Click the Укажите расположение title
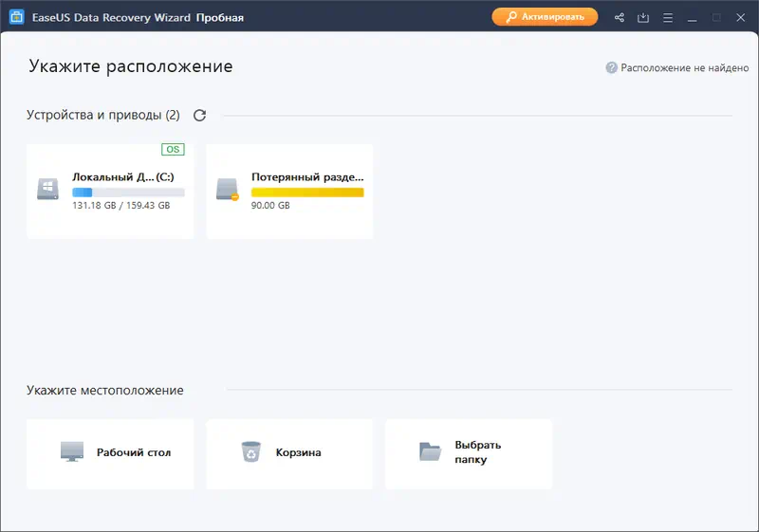The width and height of the screenshot is (759, 532). coord(131,66)
